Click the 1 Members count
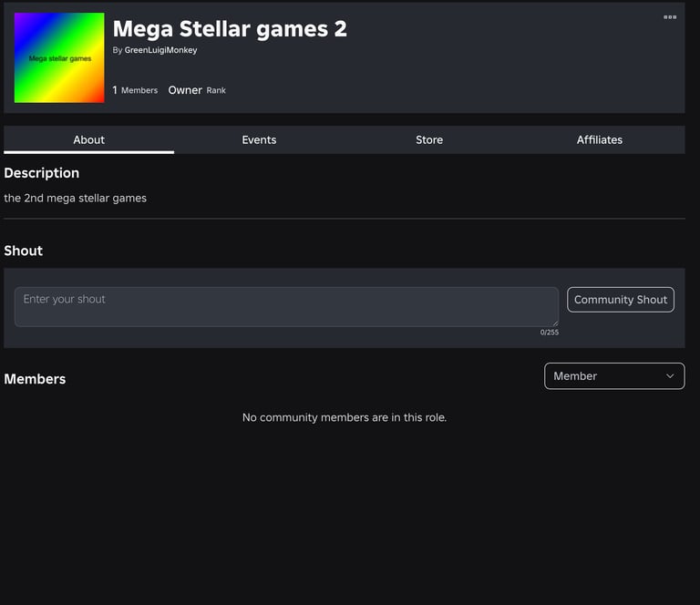Screen dimensions: 700x605 [x=135, y=90]
